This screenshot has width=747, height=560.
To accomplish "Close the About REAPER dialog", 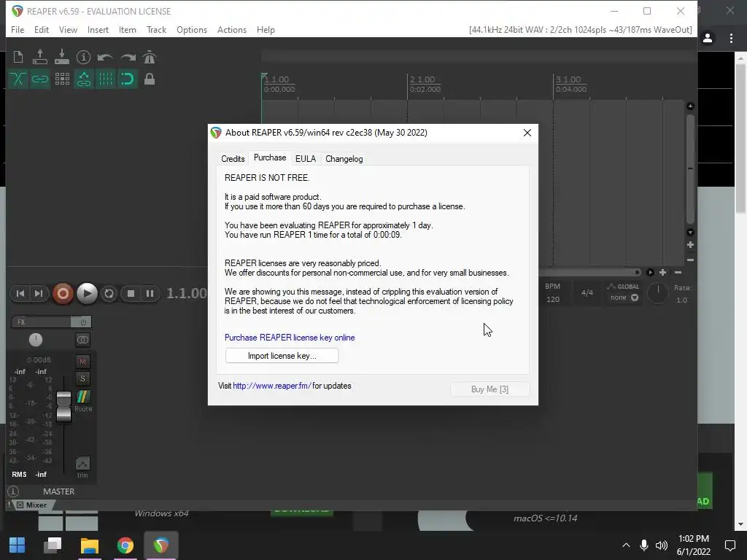I will point(527,133).
